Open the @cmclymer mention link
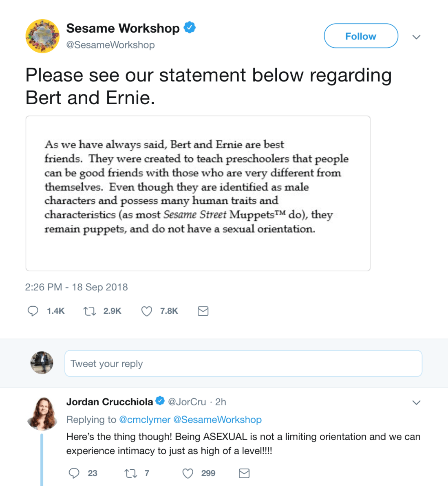The image size is (448, 486). (145, 420)
